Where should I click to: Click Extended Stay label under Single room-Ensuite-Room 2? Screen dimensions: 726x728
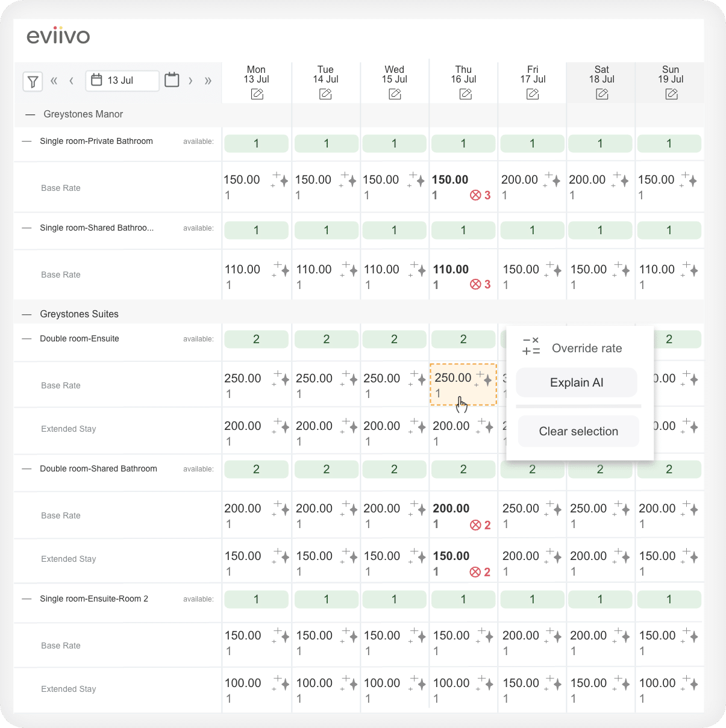[x=69, y=689]
